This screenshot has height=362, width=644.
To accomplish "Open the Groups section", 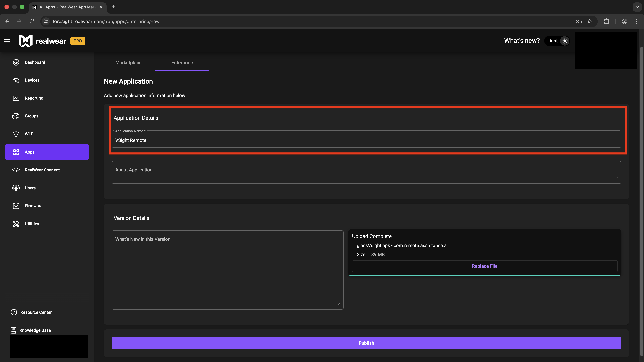I will click(x=47, y=116).
